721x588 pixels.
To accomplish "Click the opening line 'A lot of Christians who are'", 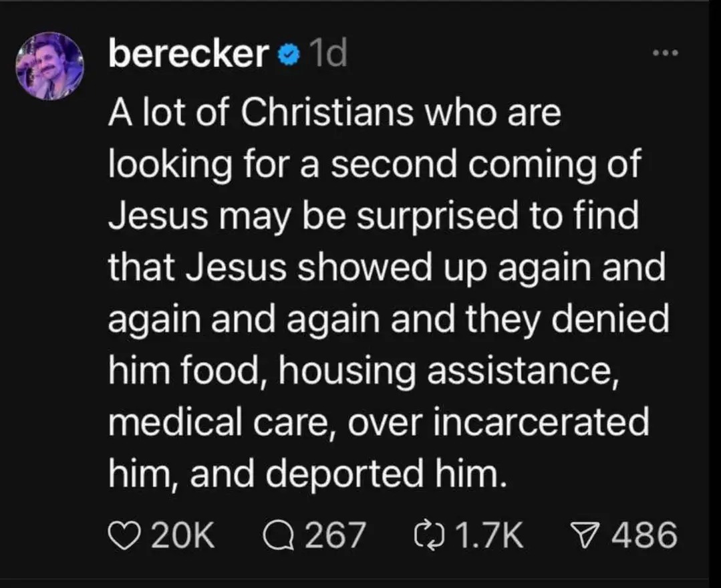I will (x=334, y=114).
